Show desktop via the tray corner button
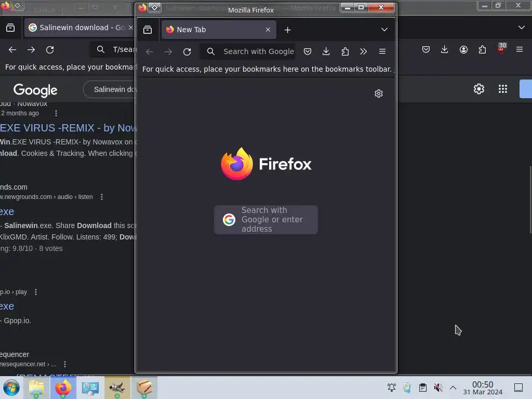This screenshot has width=532, height=399. (x=518, y=388)
